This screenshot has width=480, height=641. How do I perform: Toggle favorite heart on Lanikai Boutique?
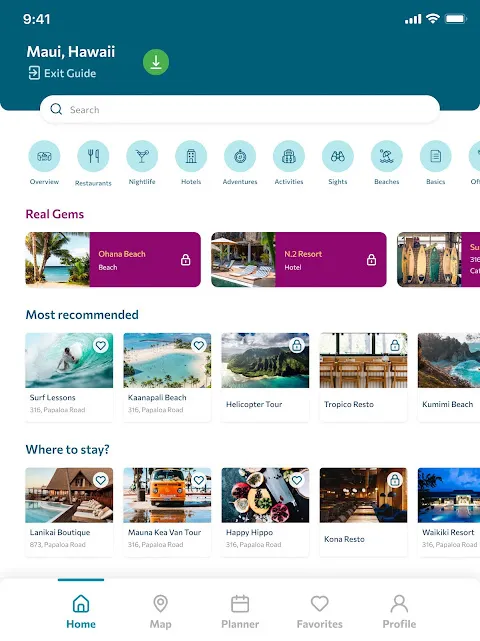pos(101,480)
